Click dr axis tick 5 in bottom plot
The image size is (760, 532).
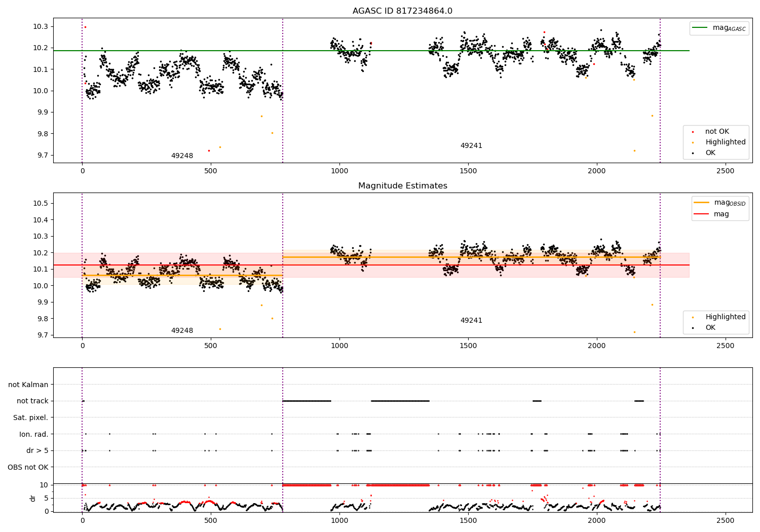point(46,498)
